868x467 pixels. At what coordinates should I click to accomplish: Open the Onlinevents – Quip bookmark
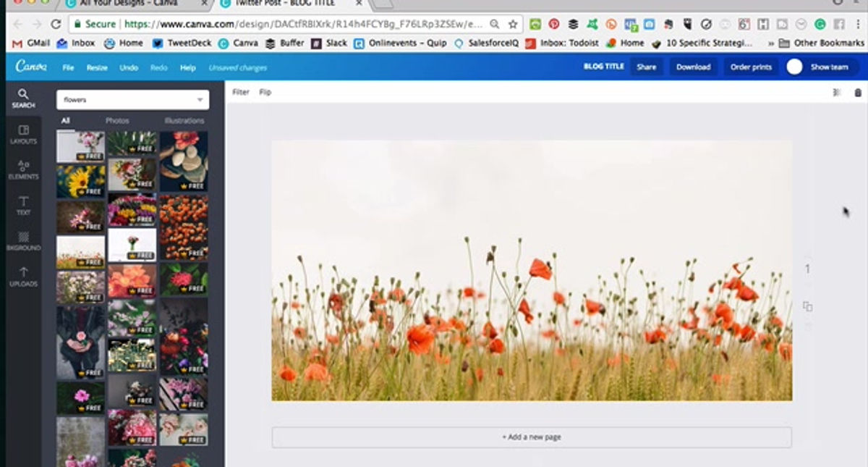pyautogui.click(x=400, y=43)
